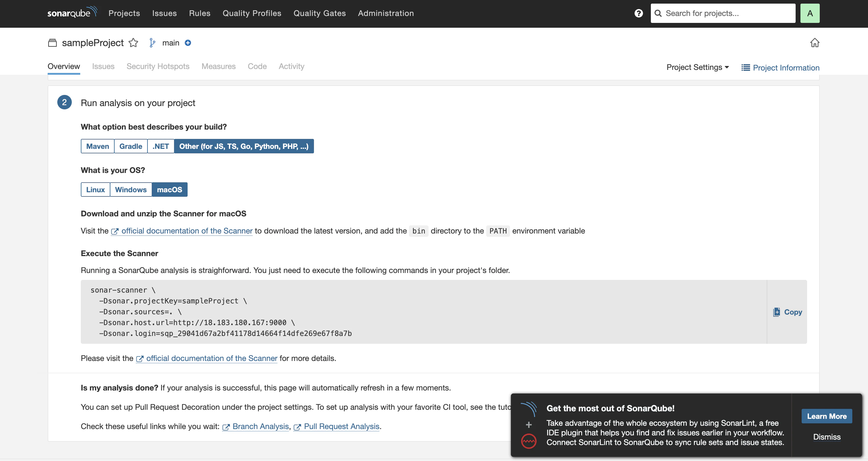The width and height of the screenshot is (868, 461).
Task: Select the .NET build option
Action: pos(161,146)
